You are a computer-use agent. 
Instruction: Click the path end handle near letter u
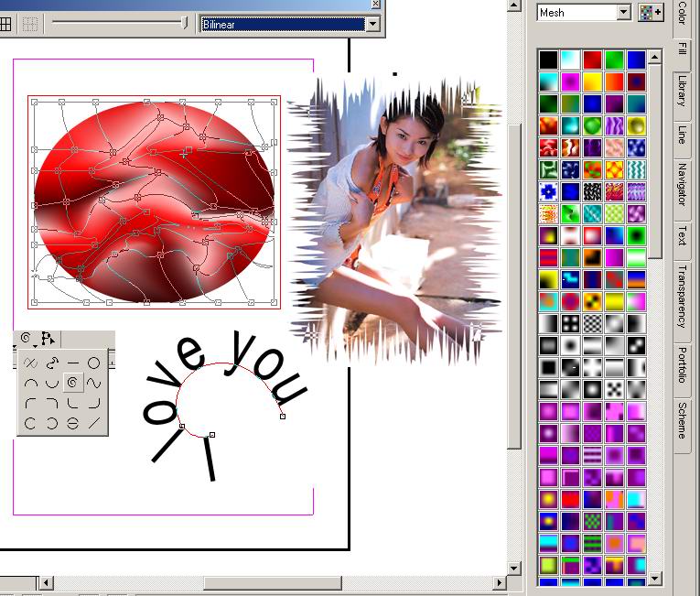[283, 417]
